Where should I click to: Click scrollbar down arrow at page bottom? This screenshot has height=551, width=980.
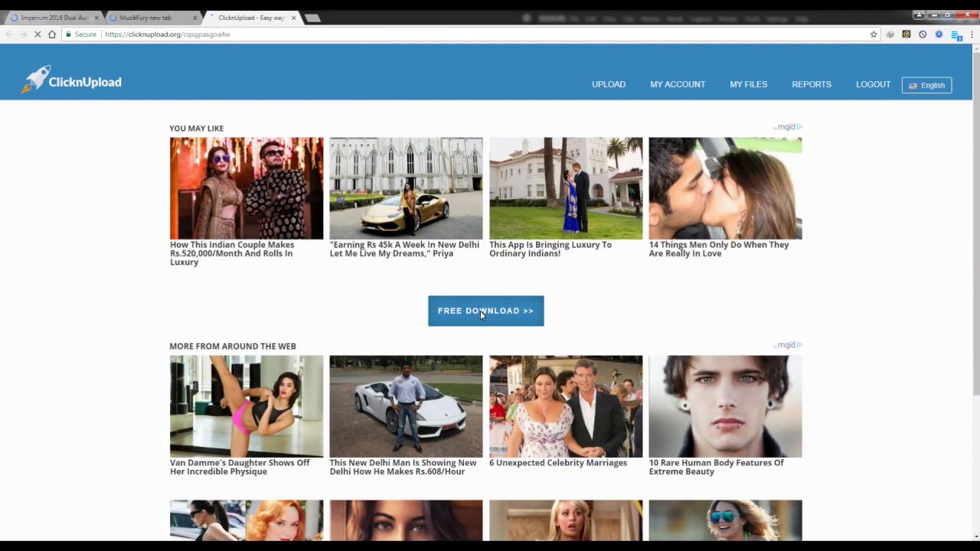click(x=975, y=536)
